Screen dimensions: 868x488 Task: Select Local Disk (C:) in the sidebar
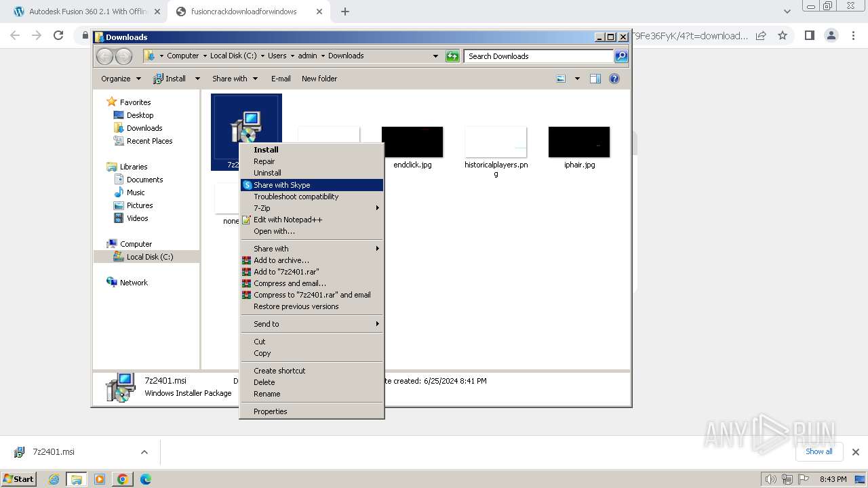coord(149,257)
